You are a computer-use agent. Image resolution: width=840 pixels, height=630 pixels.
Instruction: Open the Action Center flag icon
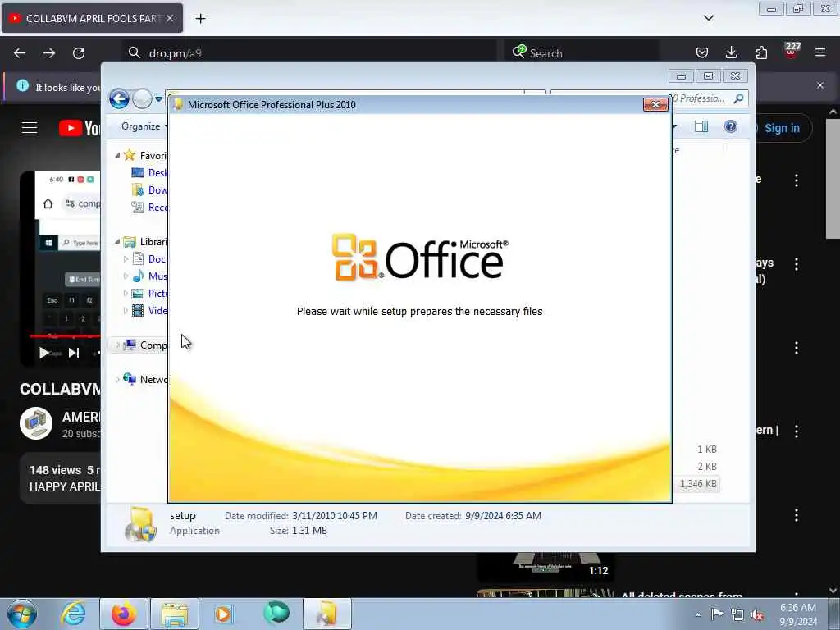[717, 614]
